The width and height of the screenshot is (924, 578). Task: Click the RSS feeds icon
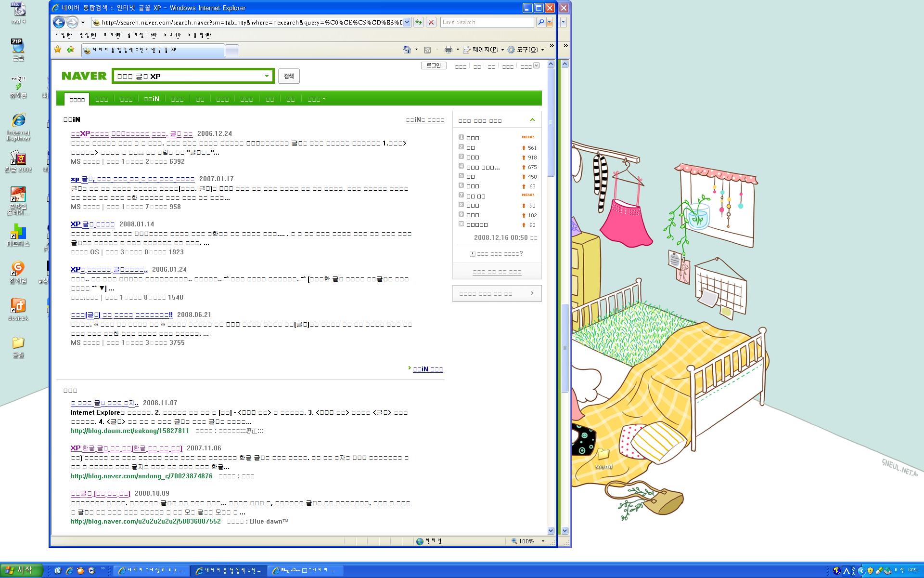[427, 50]
